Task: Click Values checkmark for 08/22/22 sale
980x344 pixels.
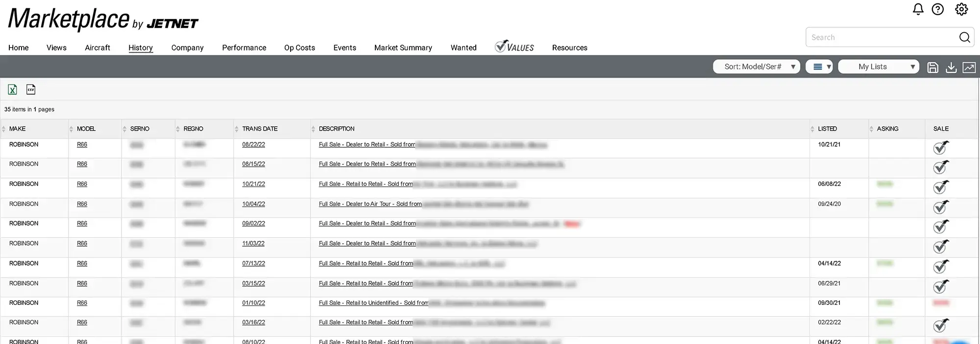Action: coord(940,147)
